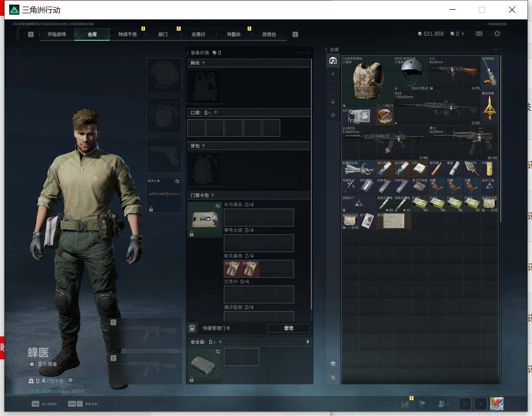Click the quick keycard management icon

192,328
